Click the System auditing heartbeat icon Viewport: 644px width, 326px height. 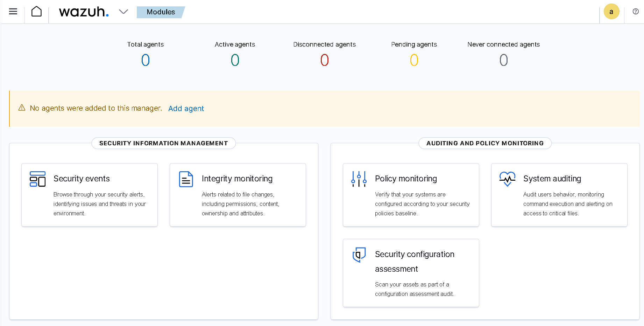[507, 179]
